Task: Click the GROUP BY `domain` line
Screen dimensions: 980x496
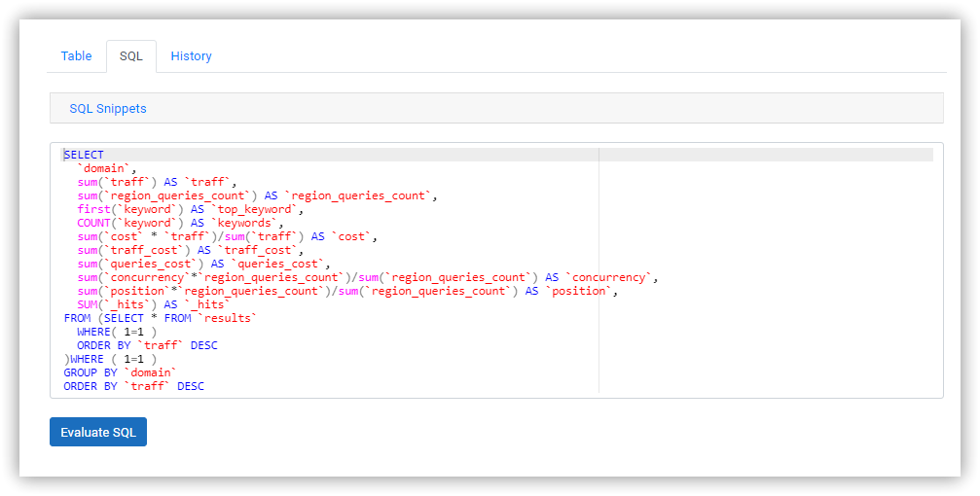Action: point(120,372)
